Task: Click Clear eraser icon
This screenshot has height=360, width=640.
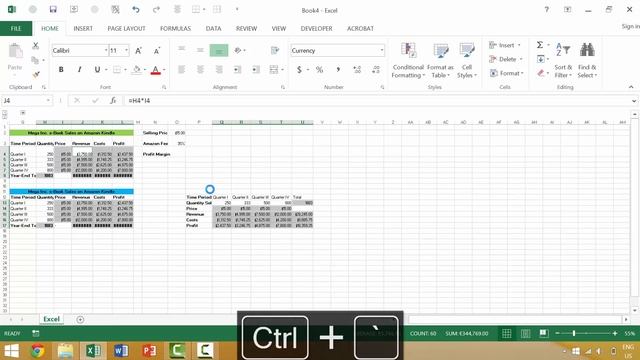Action: (x=540, y=73)
